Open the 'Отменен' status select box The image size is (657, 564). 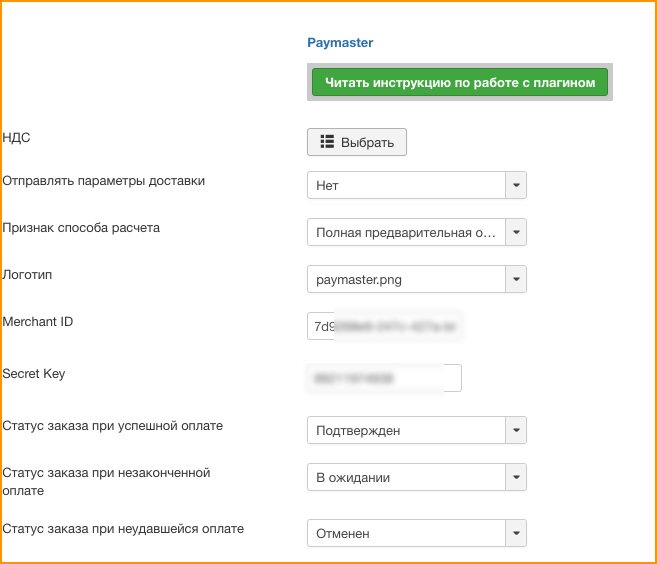pyautogui.click(x=416, y=533)
